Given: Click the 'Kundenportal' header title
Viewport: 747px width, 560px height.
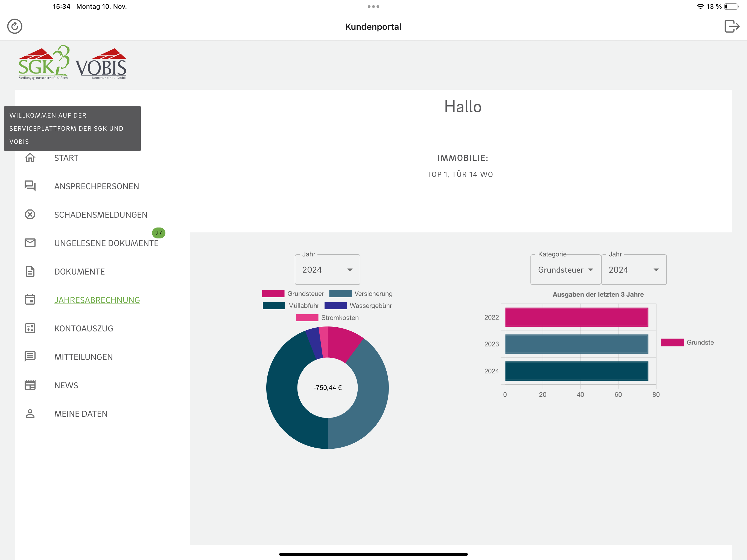Looking at the screenshot, I should (x=373, y=27).
